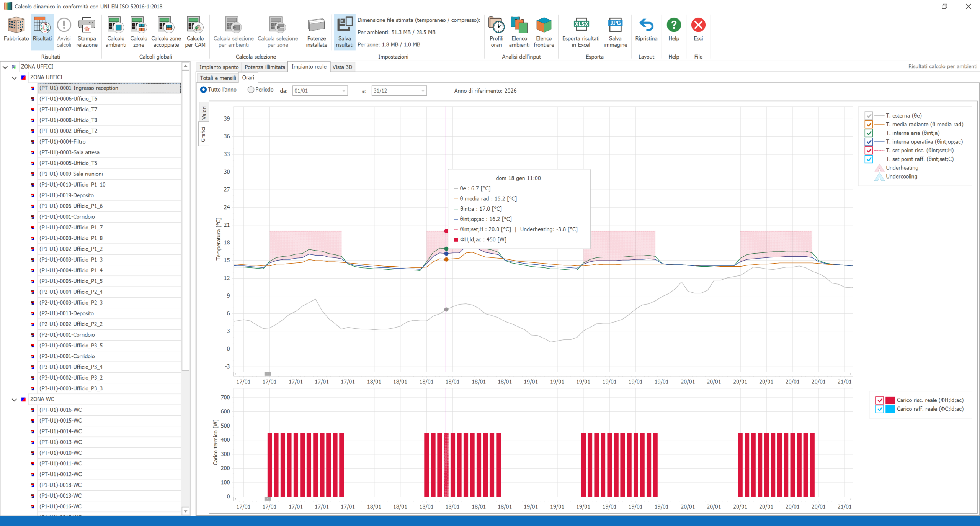Click tree scrollbar up arrow
980x526 pixels.
[x=185, y=66]
